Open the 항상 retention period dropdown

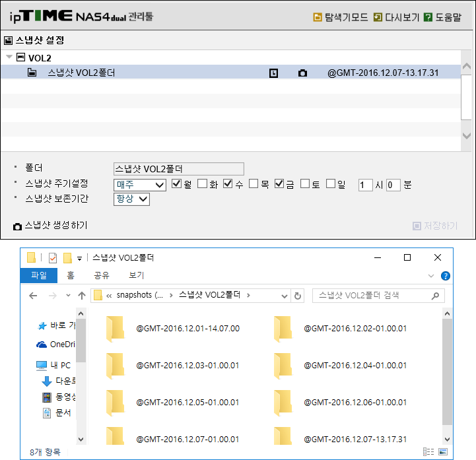[131, 199]
